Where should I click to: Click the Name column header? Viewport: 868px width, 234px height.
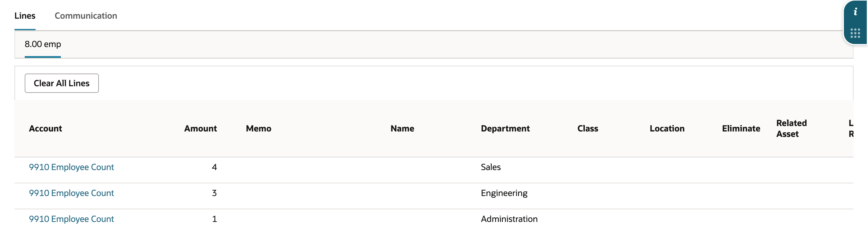coord(402,128)
